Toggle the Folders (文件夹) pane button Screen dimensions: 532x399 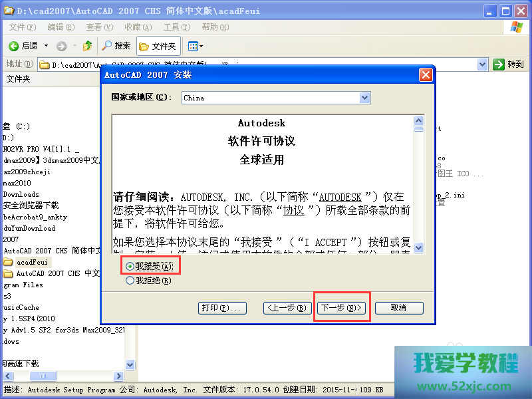click(158, 46)
